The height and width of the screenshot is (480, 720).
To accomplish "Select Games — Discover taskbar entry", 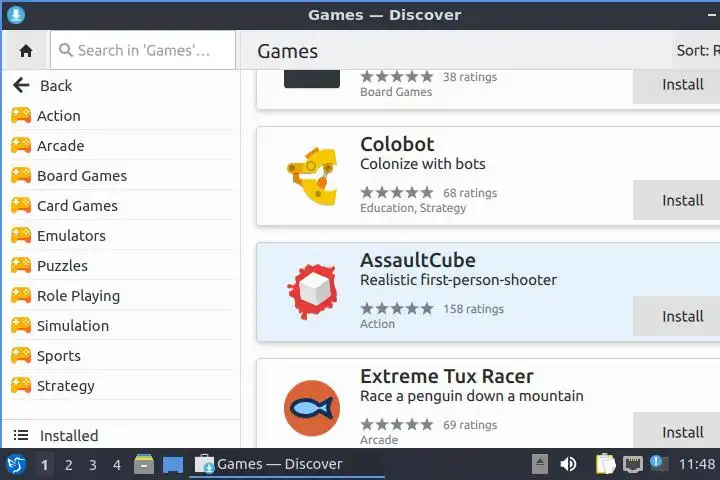I will pos(287,464).
